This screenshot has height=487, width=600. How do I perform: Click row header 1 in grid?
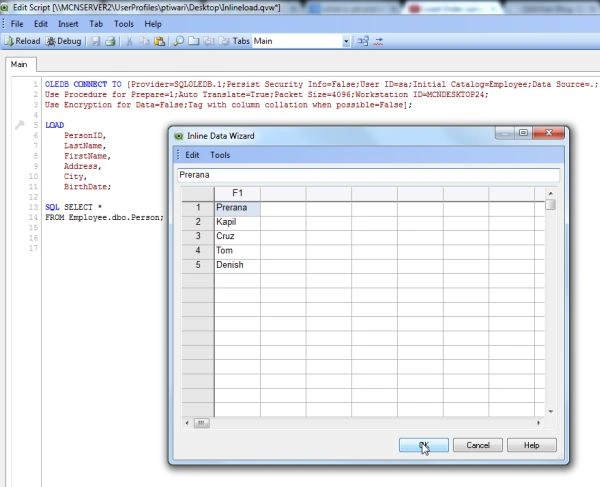point(198,208)
